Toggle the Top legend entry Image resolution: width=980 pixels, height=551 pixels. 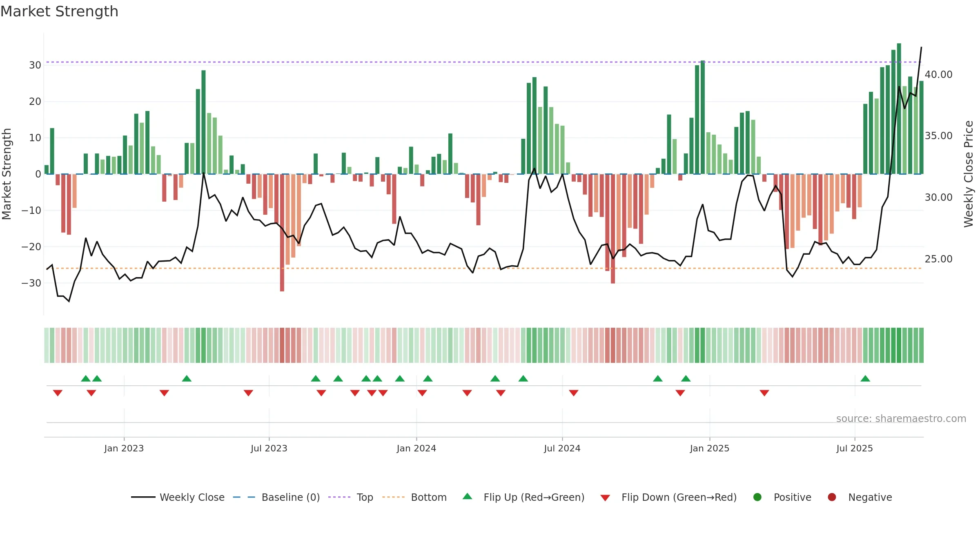click(x=350, y=497)
